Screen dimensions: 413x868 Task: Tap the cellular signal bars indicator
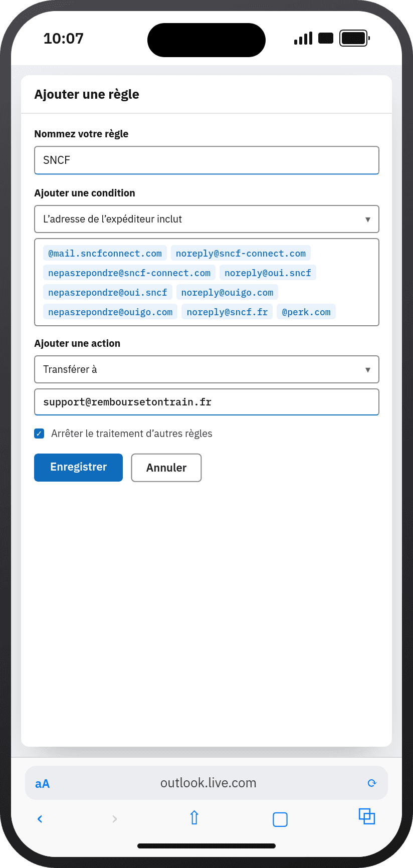[x=303, y=38]
